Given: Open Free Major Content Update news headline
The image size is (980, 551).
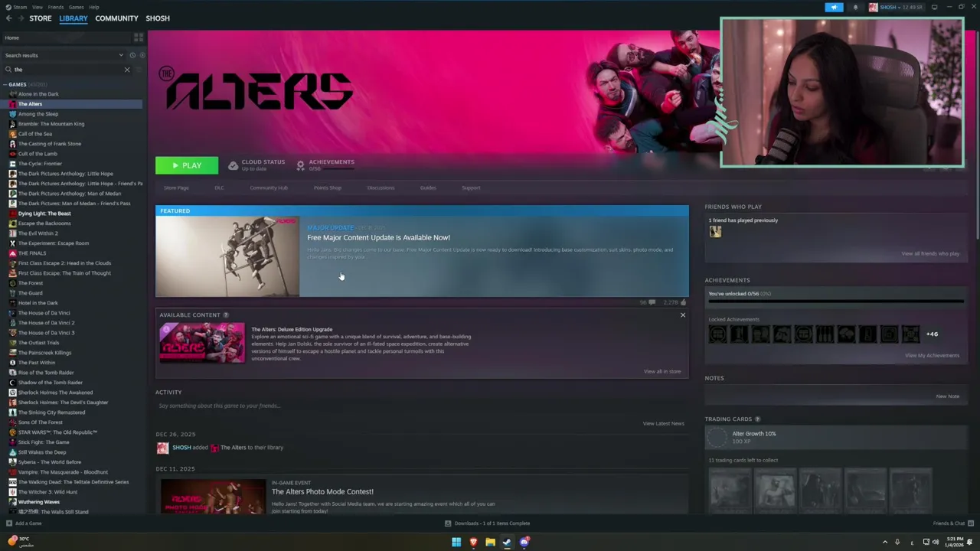Looking at the screenshot, I should [378, 237].
